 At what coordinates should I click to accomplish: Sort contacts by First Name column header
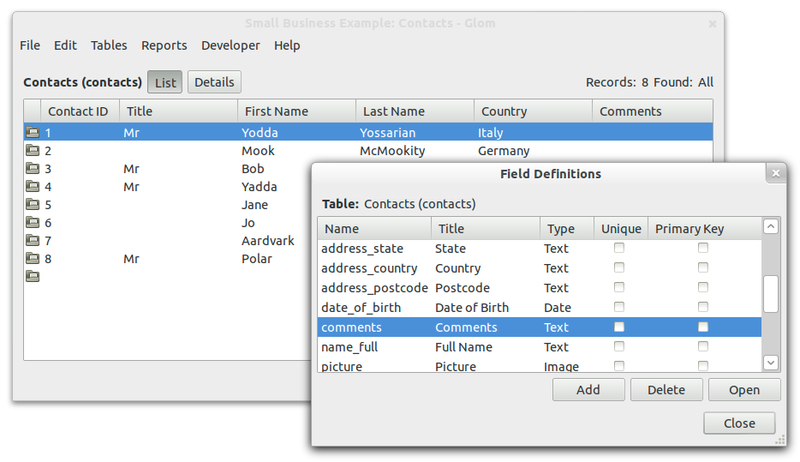pos(296,111)
